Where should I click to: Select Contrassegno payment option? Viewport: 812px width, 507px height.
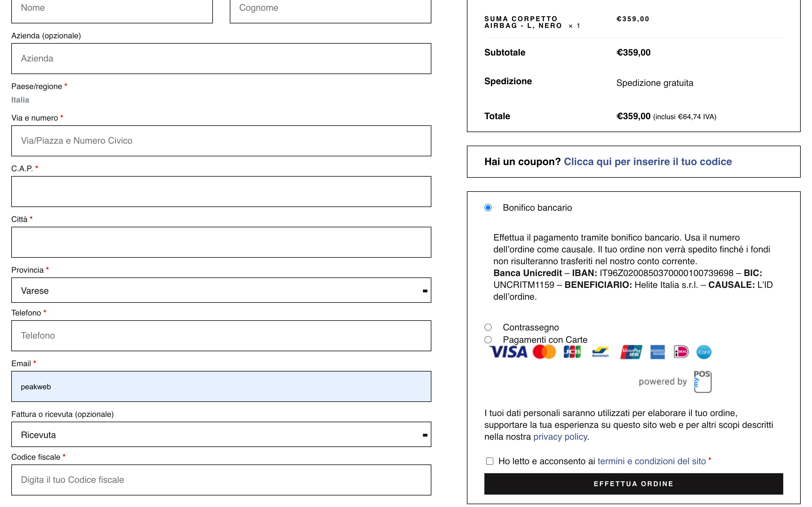[488, 327]
